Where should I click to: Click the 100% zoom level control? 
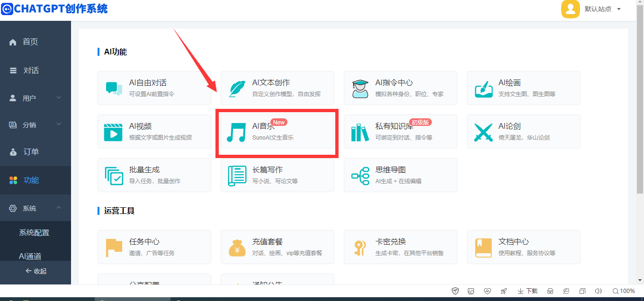click(x=624, y=291)
